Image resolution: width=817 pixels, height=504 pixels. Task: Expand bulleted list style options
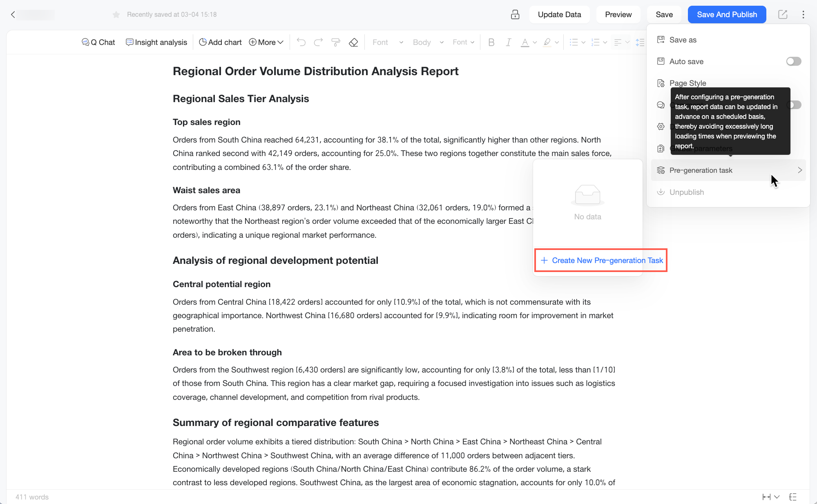coord(583,42)
